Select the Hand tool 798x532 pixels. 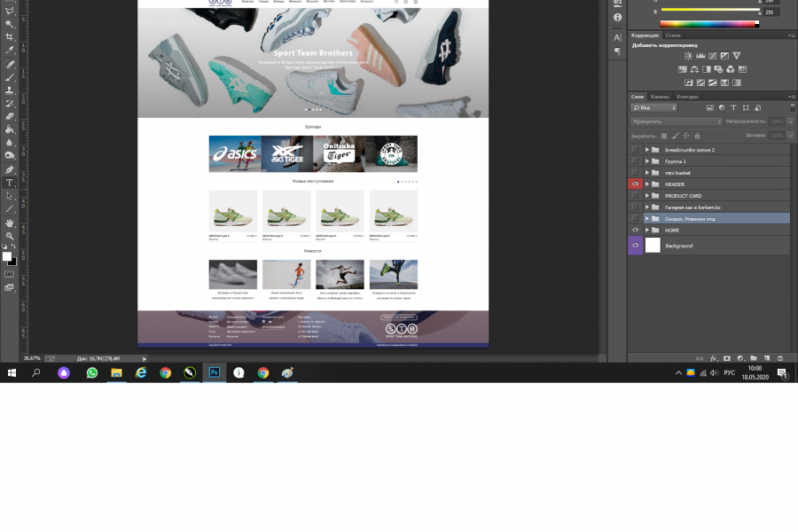point(9,223)
